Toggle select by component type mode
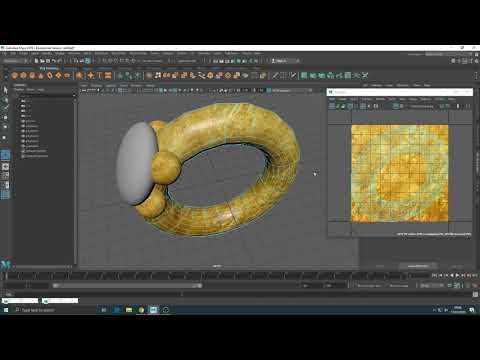 tap(88, 61)
